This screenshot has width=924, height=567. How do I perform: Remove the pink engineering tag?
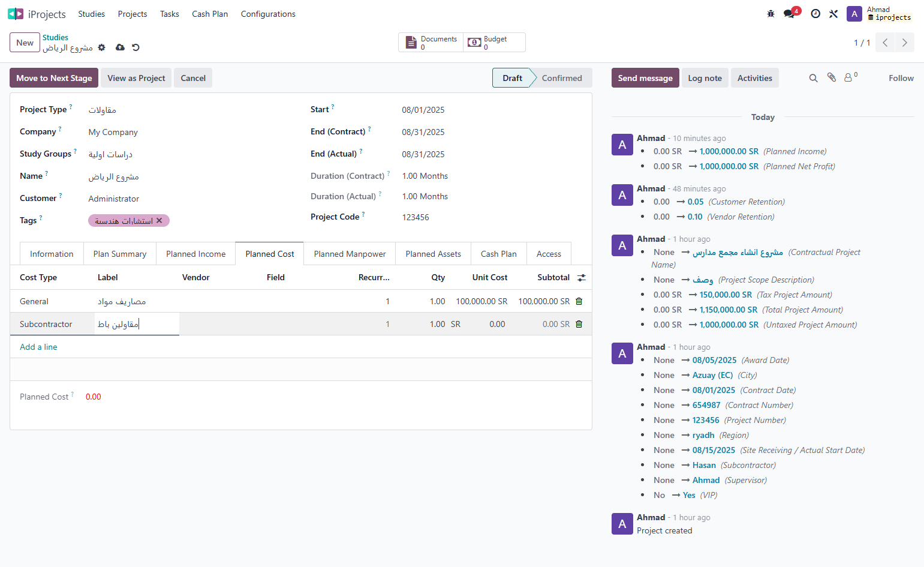159,221
